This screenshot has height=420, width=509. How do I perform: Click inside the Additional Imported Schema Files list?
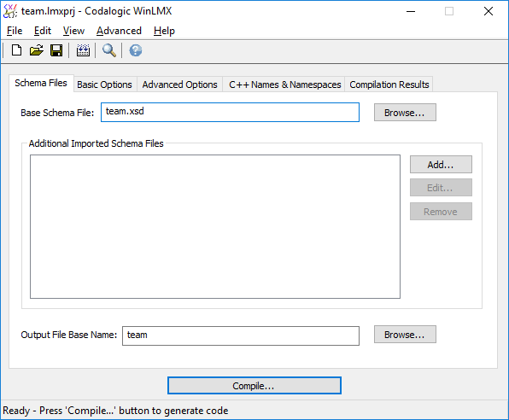click(x=215, y=226)
